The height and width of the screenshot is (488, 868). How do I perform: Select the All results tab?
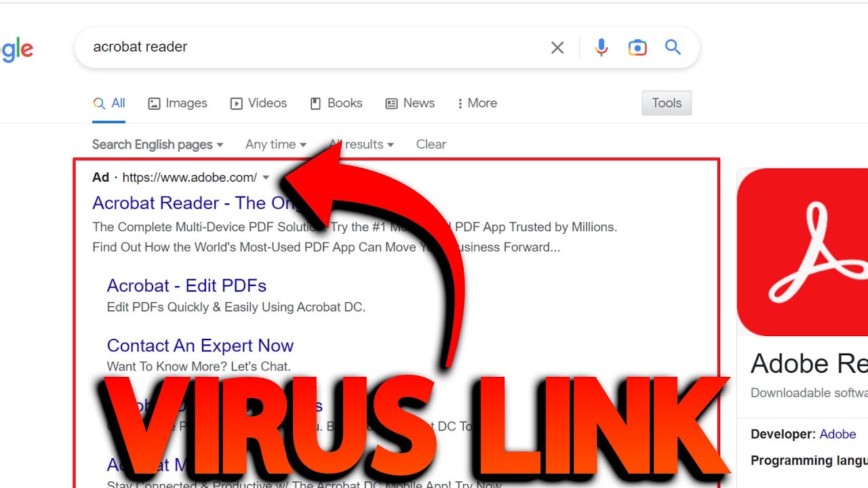109,104
